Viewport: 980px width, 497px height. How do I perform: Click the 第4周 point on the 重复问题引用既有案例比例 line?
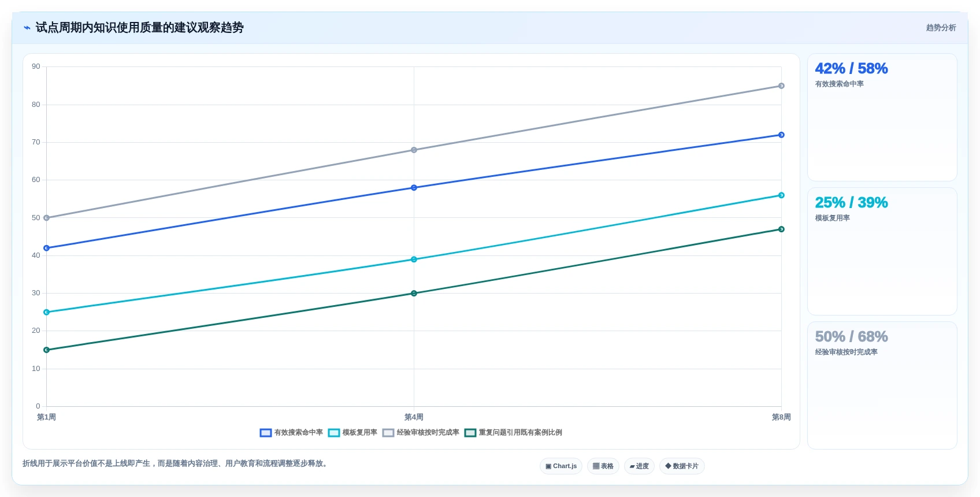point(414,294)
